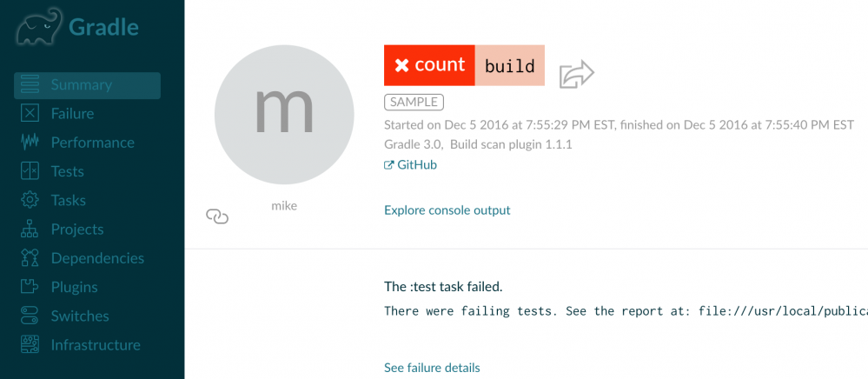This screenshot has height=379, width=868.
Task: Click the Dependencies graph icon
Action: 30,258
